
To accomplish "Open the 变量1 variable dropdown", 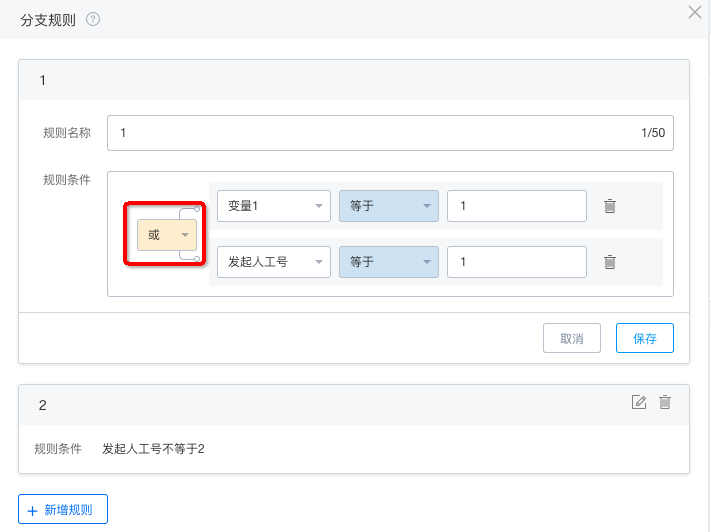I will coord(274,206).
